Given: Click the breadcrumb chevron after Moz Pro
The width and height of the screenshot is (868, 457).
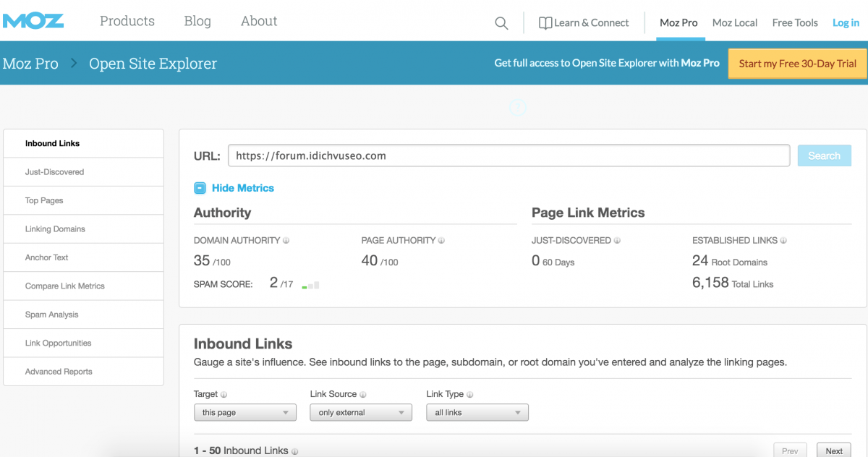Looking at the screenshot, I should (74, 64).
